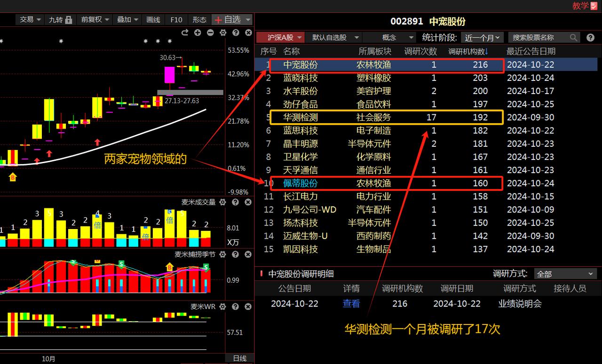Click the 所属板块 column header
Image resolution: width=602 pixels, height=364 pixels.
point(375,51)
